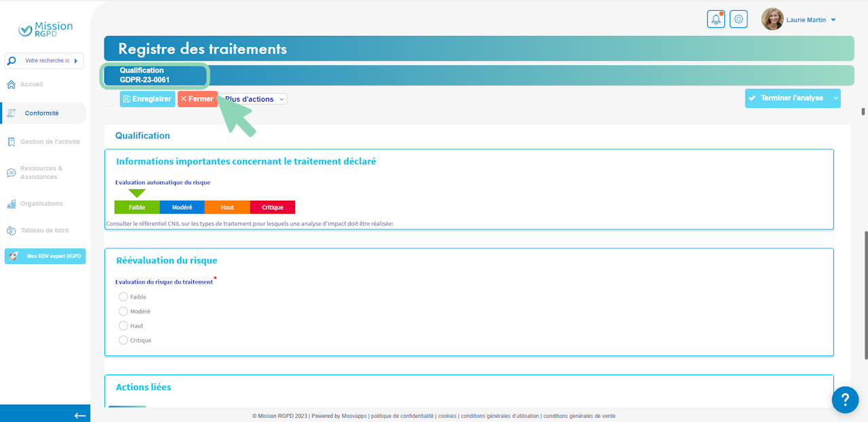
Task: Open the notifications bell icon
Action: click(716, 19)
